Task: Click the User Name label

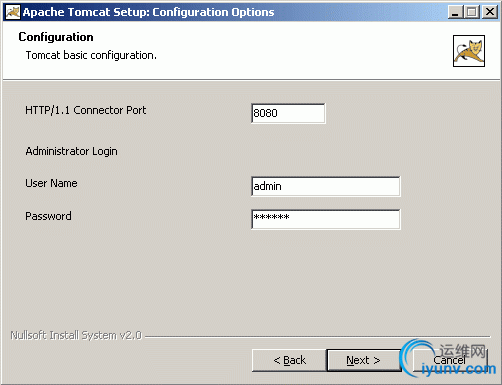Action: (x=51, y=183)
